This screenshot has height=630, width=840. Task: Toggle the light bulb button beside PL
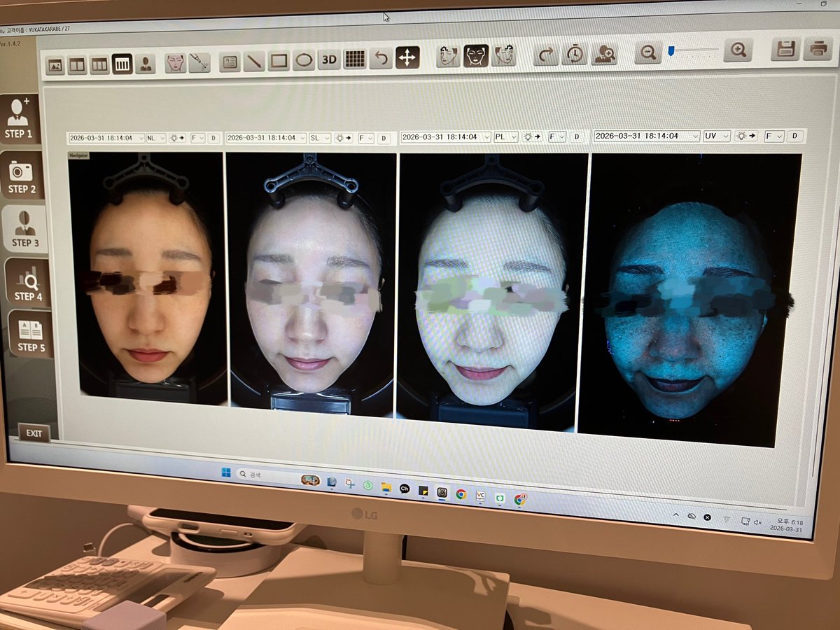point(532,136)
